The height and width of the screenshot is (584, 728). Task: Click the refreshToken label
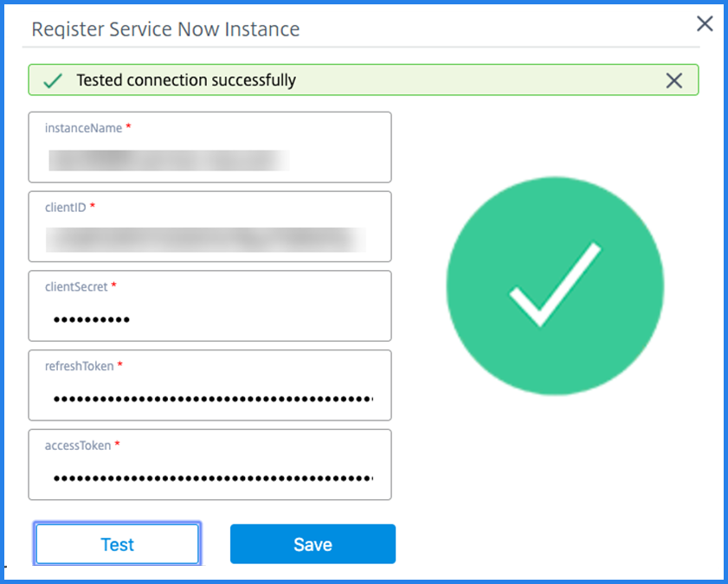click(80, 366)
